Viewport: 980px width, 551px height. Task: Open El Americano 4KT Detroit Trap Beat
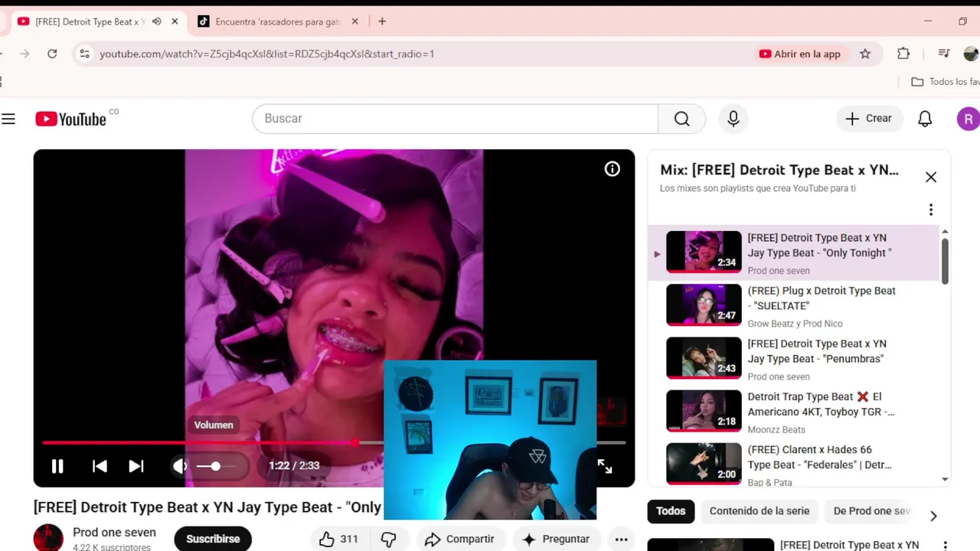pyautogui.click(x=794, y=412)
